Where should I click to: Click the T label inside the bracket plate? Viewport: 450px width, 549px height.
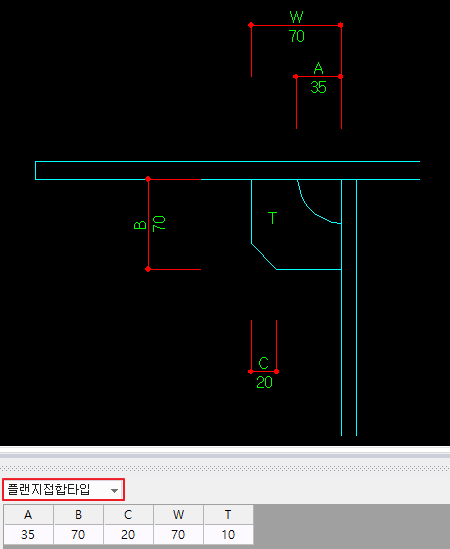pos(272,218)
